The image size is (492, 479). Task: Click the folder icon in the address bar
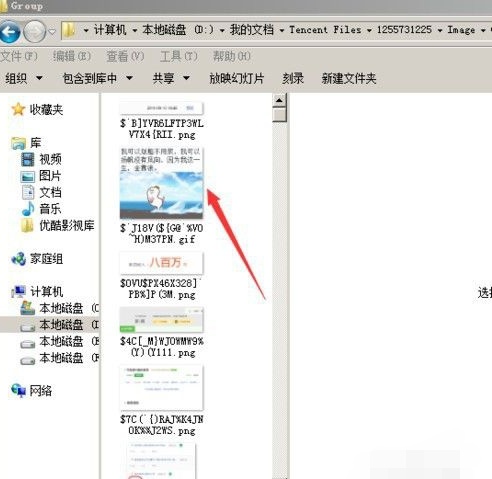pyautogui.click(x=69, y=31)
